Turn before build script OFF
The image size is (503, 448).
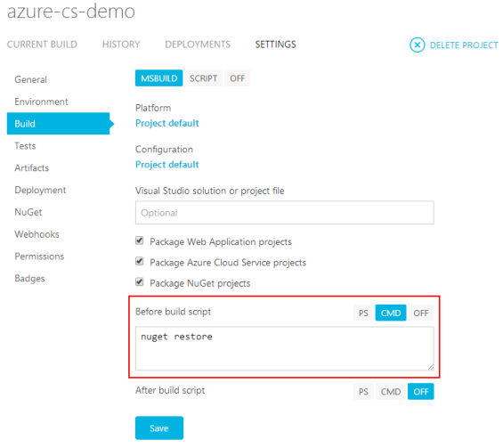coord(421,313)
